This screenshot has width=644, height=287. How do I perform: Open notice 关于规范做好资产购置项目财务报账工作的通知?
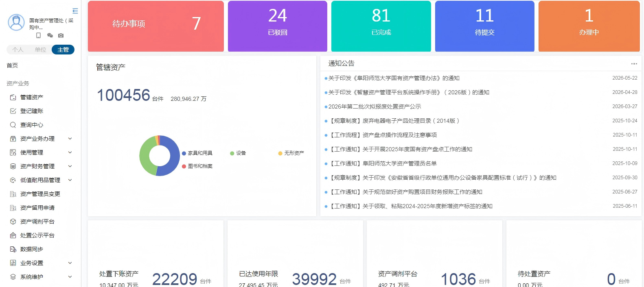point(405,192)
